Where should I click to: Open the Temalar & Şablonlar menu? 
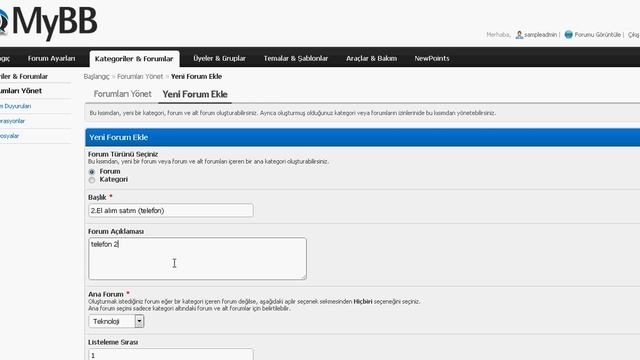coord(296,58)
